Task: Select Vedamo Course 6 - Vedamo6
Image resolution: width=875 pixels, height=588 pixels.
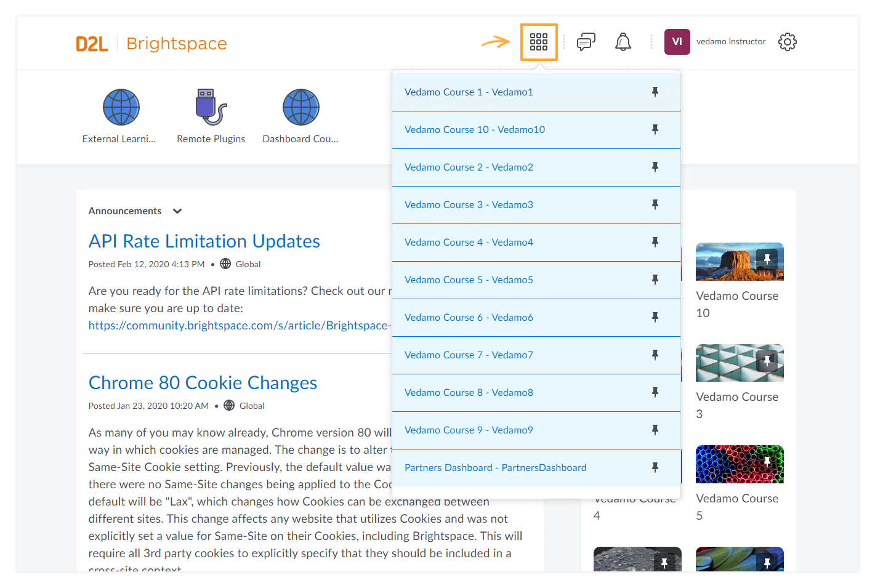Action: click(536, 318)
